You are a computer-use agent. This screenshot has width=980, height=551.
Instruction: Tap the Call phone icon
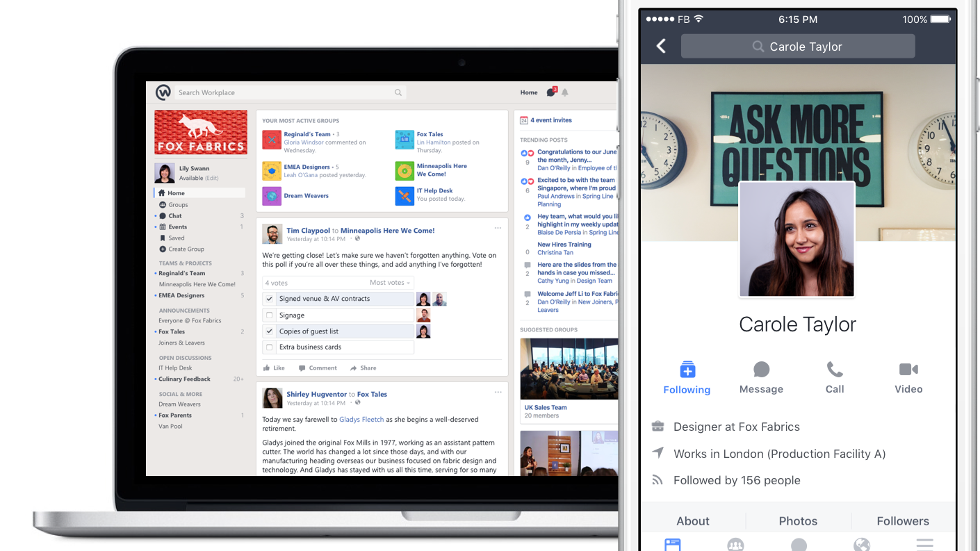[834, 370]
